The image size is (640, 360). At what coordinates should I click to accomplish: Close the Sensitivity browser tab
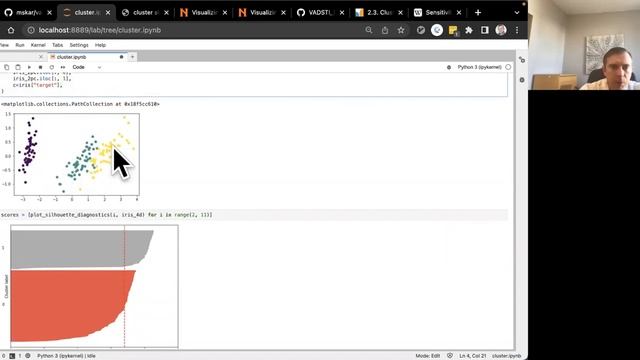(459, 13)
